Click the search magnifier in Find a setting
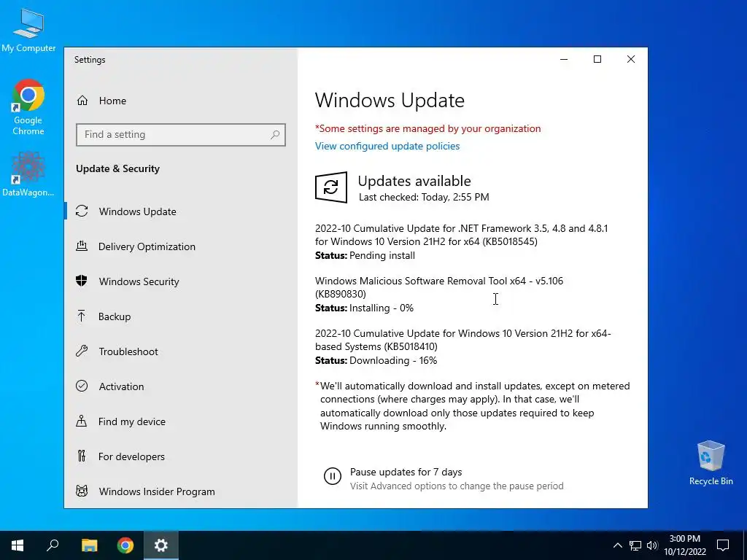The image size is (747, 560). coord(275,135)
